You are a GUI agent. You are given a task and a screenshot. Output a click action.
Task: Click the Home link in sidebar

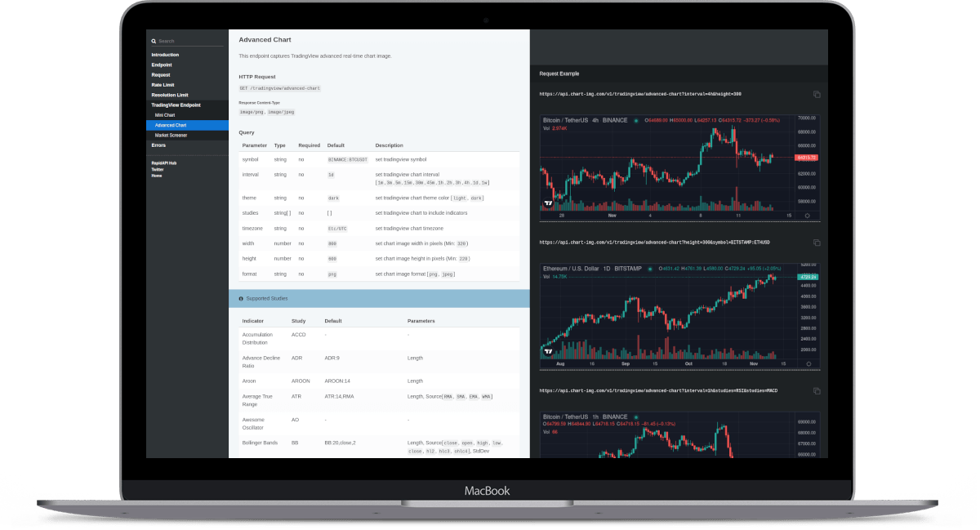[x=157, y=176]
